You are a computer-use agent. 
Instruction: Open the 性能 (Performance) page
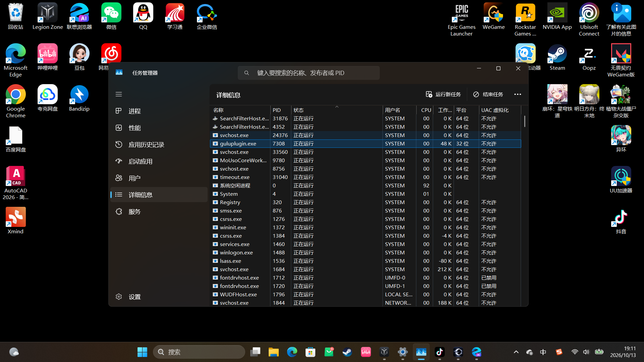coord(159,128)
